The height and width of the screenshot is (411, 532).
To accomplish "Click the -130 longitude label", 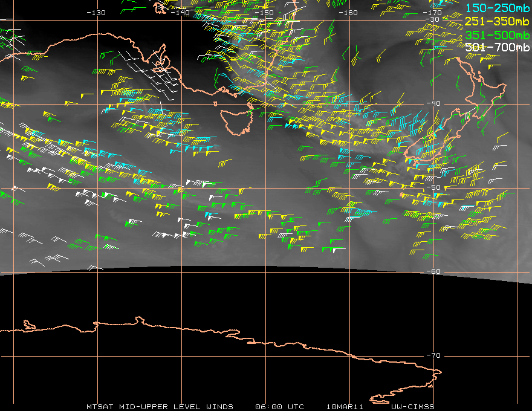I will [x=96, y=12].
